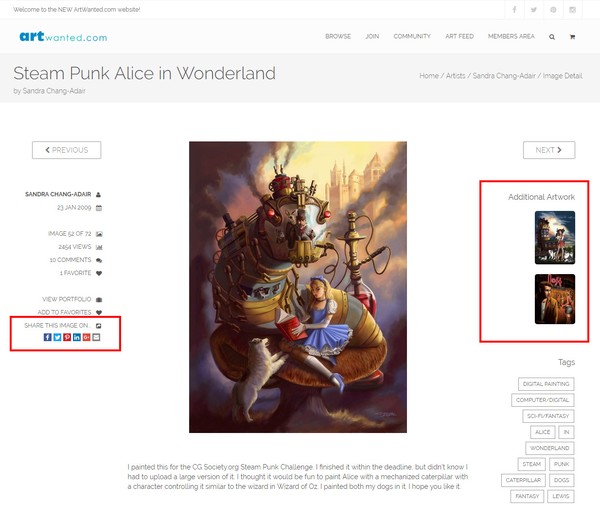The width and height of the screenshot is (600, 520).
Task: Select the Fantasy tag
Action: [x=527, y=496]
